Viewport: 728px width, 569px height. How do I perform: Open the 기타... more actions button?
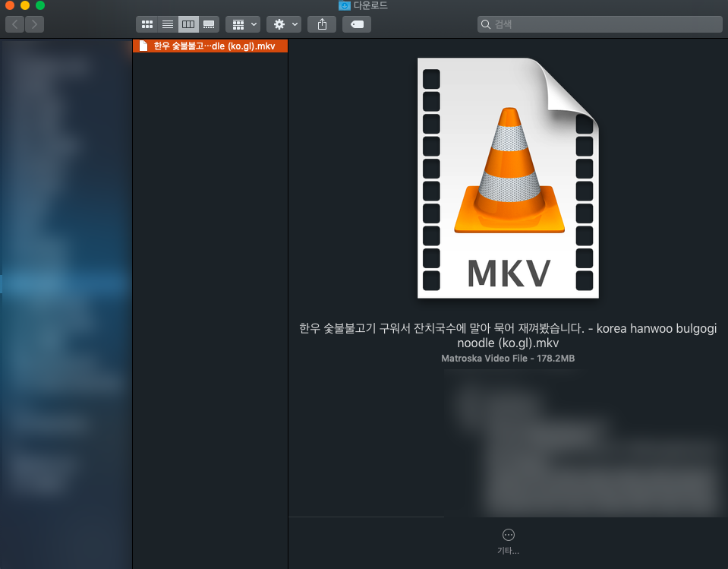pos(509,541)
